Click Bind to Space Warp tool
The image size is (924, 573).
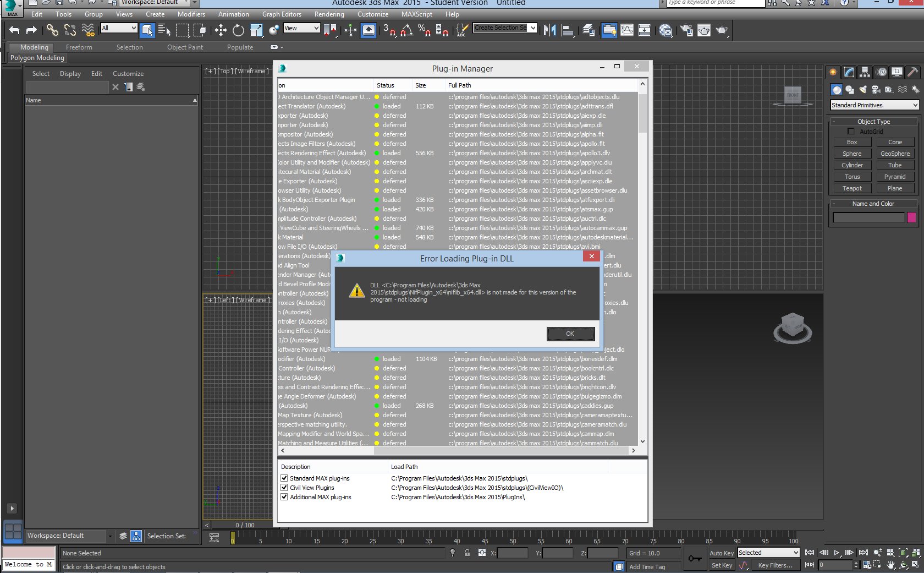pyautogui.click(x=87, y=30)
